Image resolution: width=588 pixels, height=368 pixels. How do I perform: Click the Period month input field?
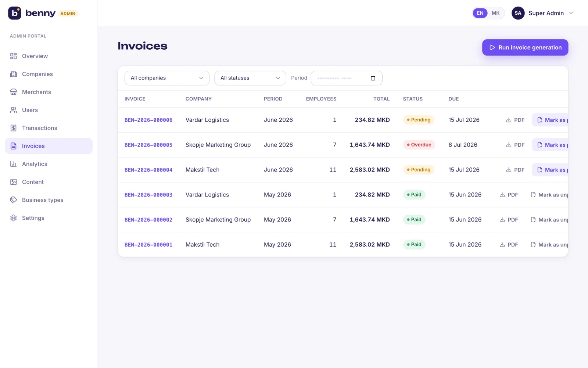(347, 78)
